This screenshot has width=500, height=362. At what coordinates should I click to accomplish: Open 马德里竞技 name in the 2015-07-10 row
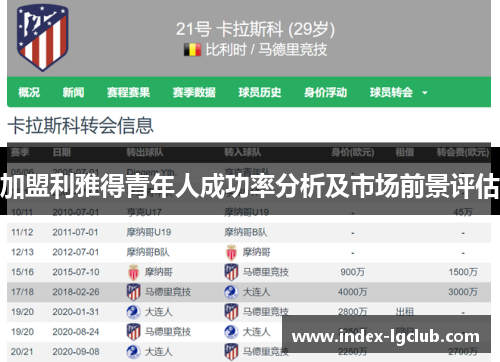pos(266,272)
